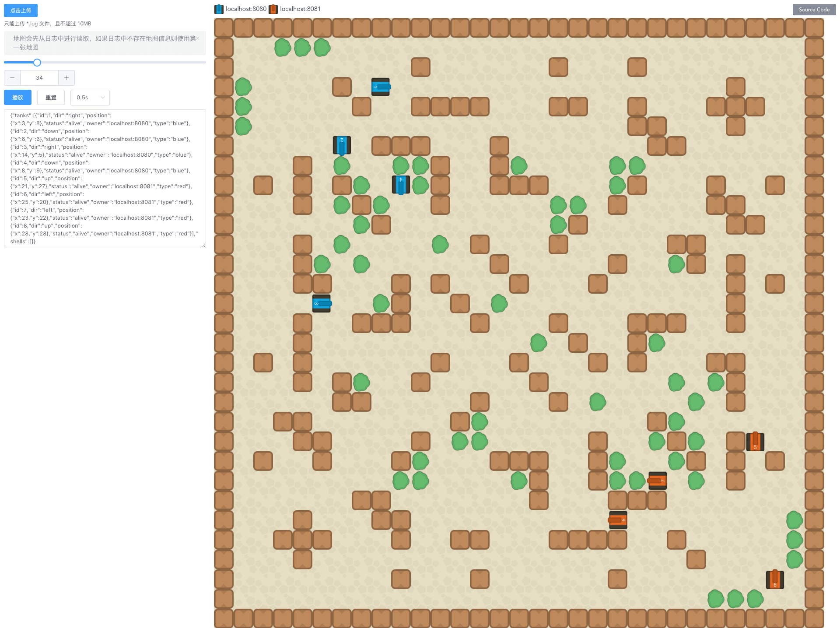
Task: Click the step number input showing 34
Action: 39,78
